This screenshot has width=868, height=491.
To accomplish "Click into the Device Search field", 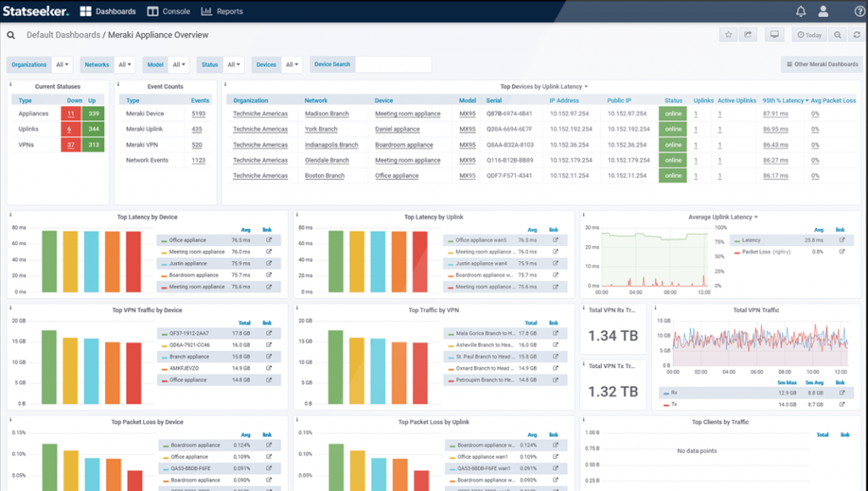I will coord(392,64).
